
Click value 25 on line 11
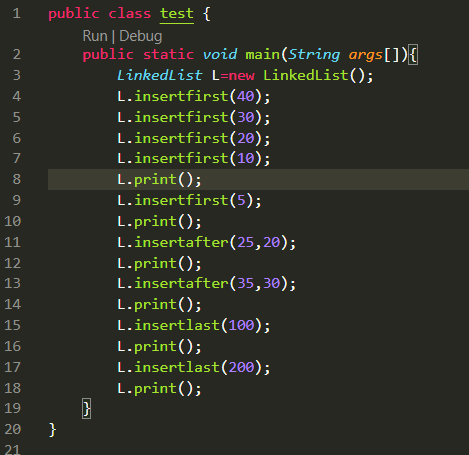pos(246,242)
